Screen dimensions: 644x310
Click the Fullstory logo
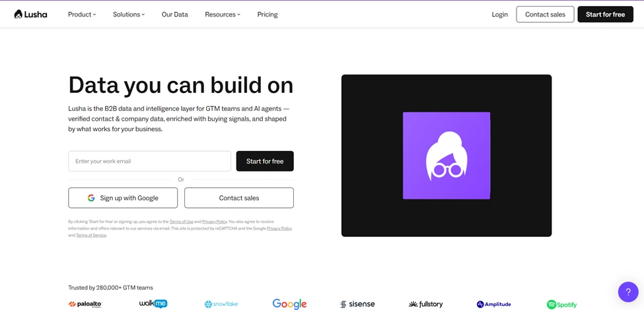[426, 304]
